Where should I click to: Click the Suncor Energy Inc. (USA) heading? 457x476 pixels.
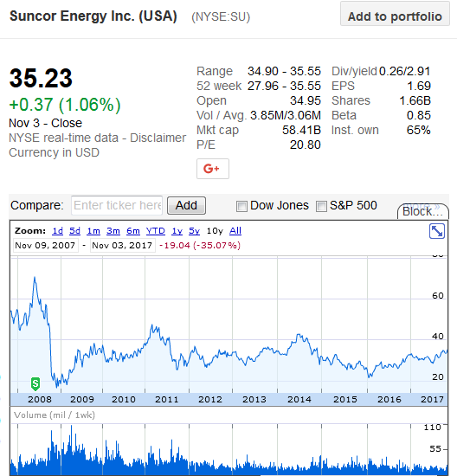click(93, 16)
